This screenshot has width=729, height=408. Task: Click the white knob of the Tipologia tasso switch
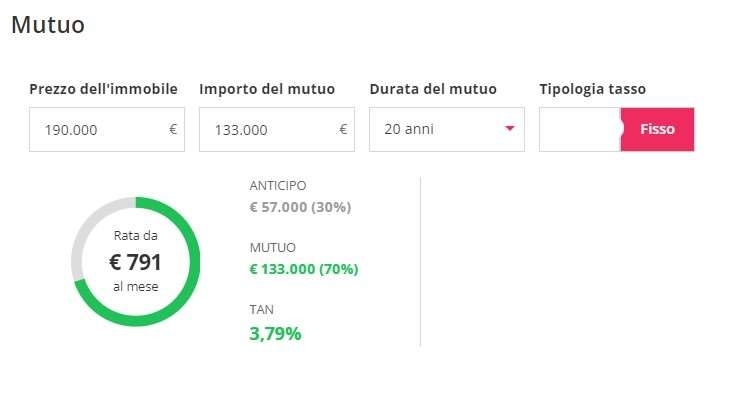(x=621, y=129)
